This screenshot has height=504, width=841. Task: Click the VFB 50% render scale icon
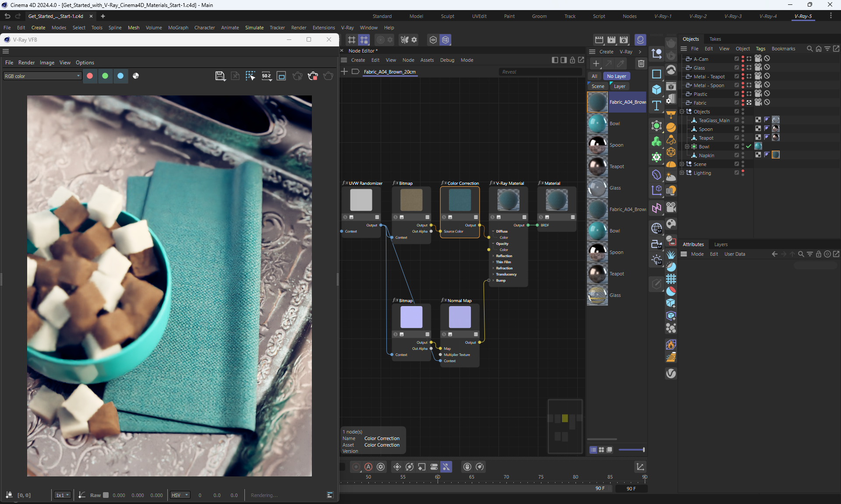coord(266,76)
